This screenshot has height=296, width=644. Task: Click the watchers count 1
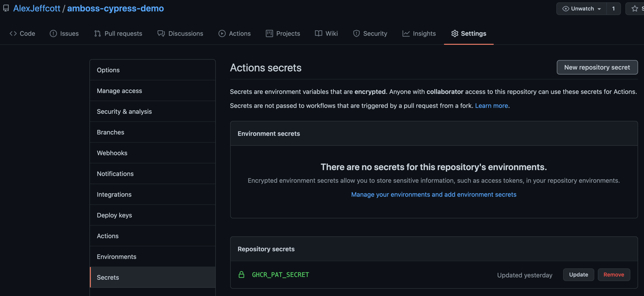tap(613, 9)
